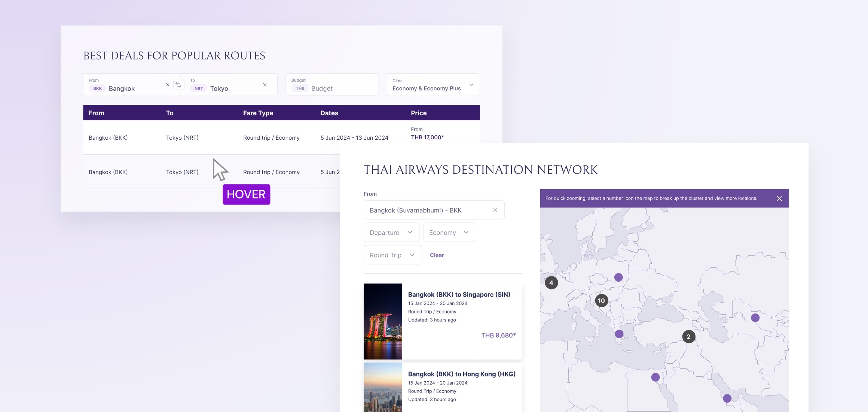This screenshot has height=412, width=868.
Task: Open the Bangkok to Hong Kong deal title
Action: point(462,374)
